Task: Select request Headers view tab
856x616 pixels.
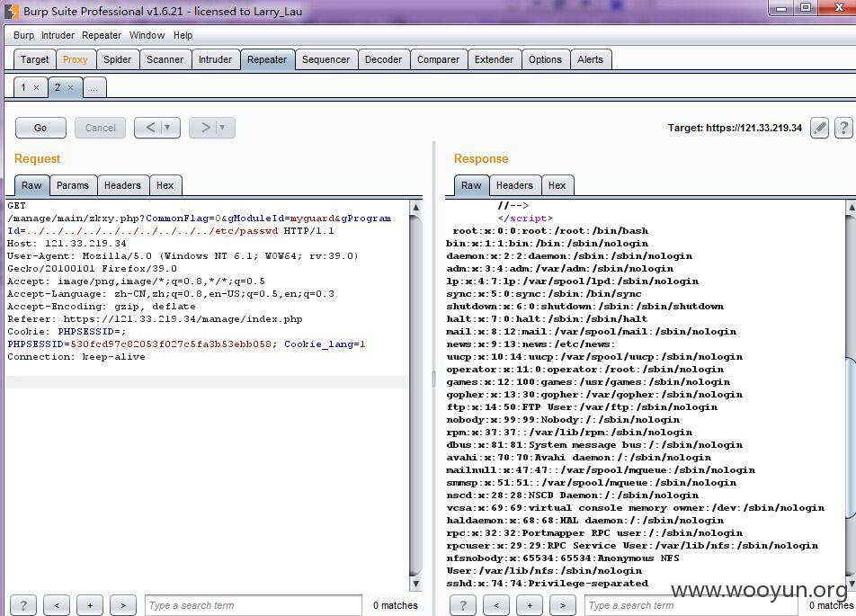Action: (x=122, y=185)
